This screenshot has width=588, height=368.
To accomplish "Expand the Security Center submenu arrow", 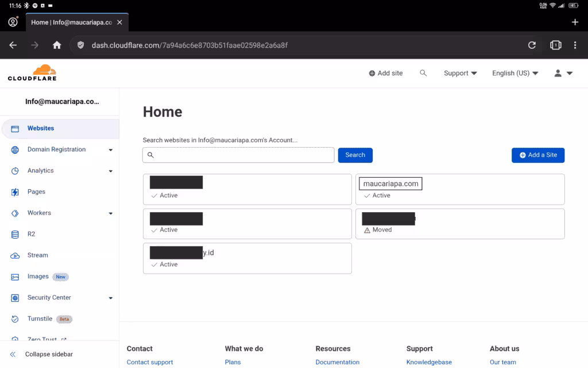I will (111, 298).
